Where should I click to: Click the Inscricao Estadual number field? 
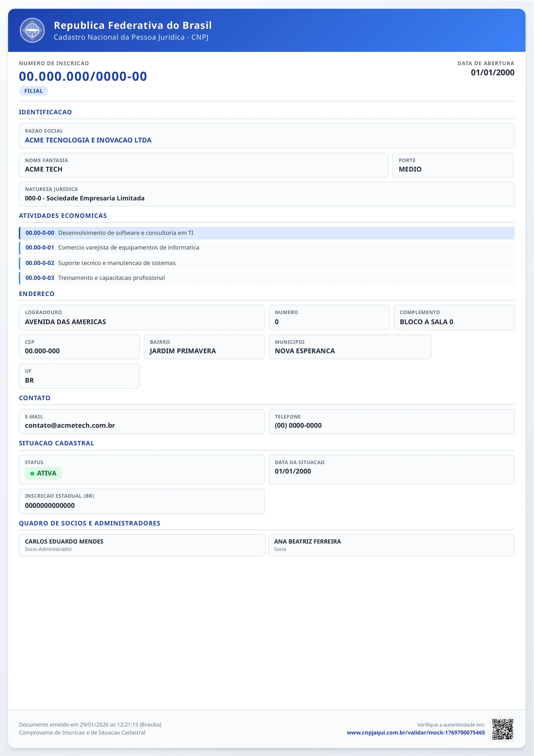coord(142,501)
